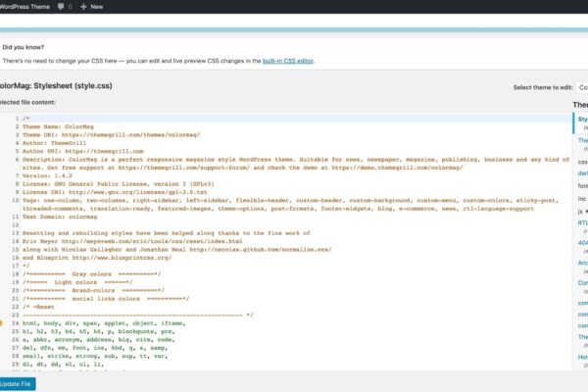Click the 'Text Domain: colormag' line
Screen dimensions: 588x392
[x=60, y=217]
